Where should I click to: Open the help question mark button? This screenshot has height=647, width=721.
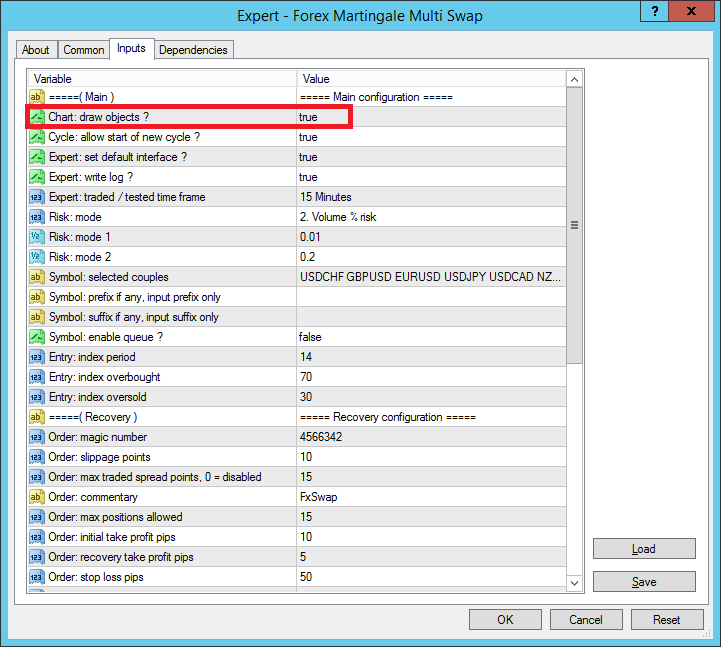click(655, 11)
